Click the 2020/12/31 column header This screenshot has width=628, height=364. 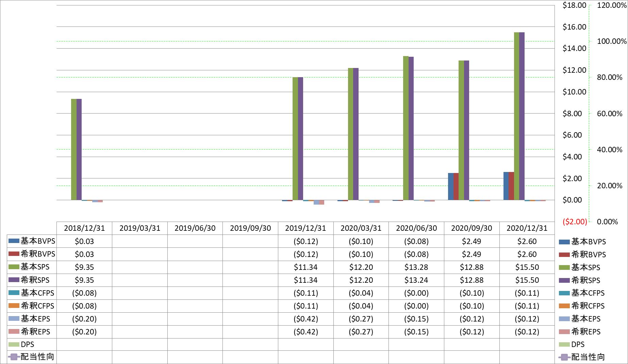[x=527, y=228]
